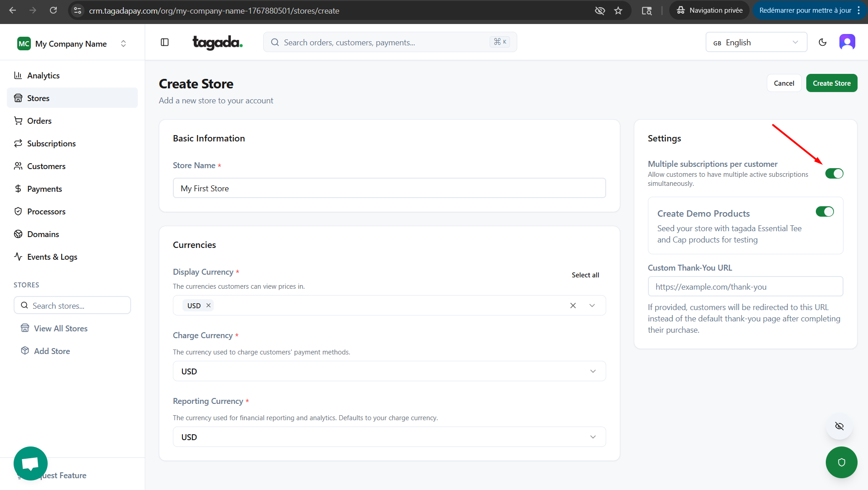
Task: Toggle the sidebar collapse icon
Action: tap(165, 42)
